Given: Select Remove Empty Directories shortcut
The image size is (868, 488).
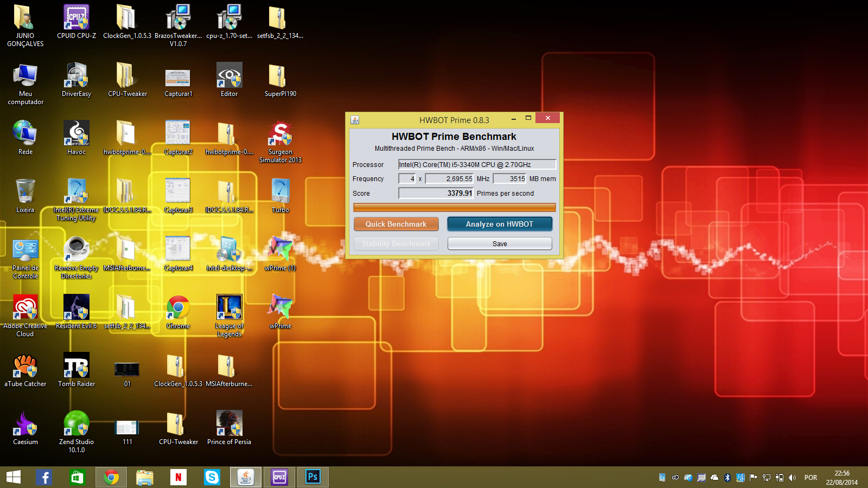Looking at the screenshot, I should tap(76, 258).
